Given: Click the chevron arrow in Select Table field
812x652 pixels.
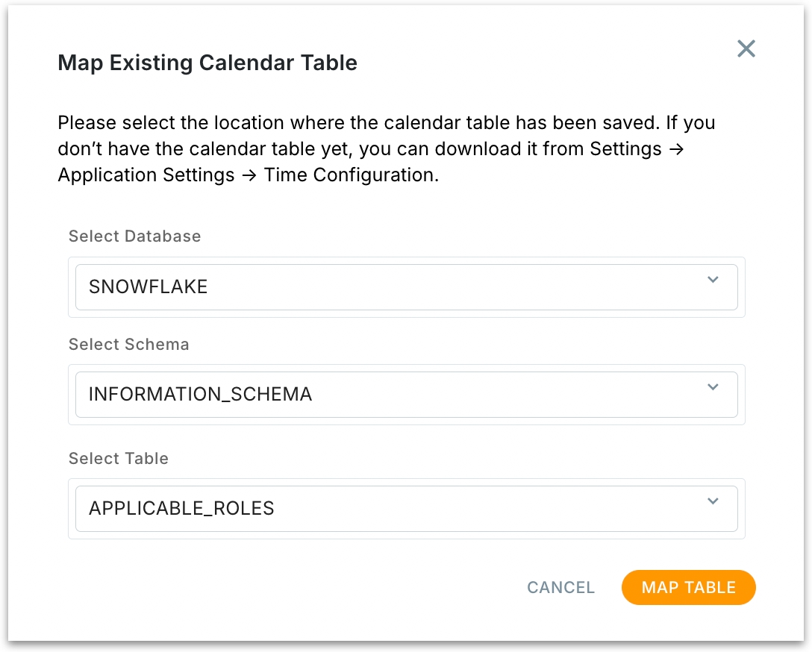Looking at the screenshot, I should (x=713, y=501).
